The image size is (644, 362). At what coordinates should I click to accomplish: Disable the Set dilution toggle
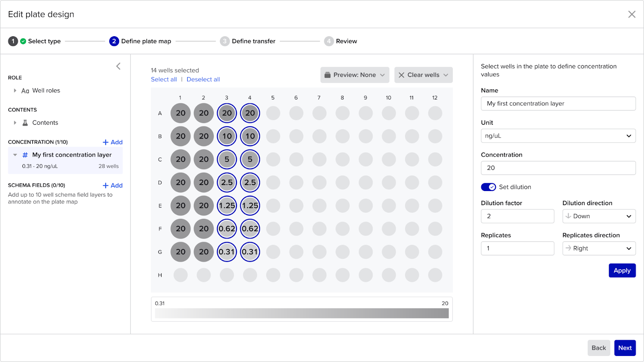point(488,187)
